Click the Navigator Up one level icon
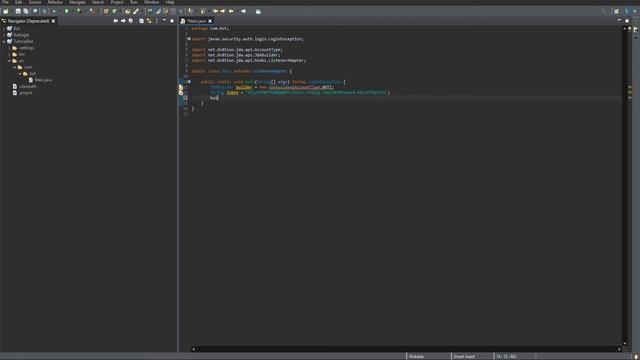 pyautogui.click(x=131, y=21)
